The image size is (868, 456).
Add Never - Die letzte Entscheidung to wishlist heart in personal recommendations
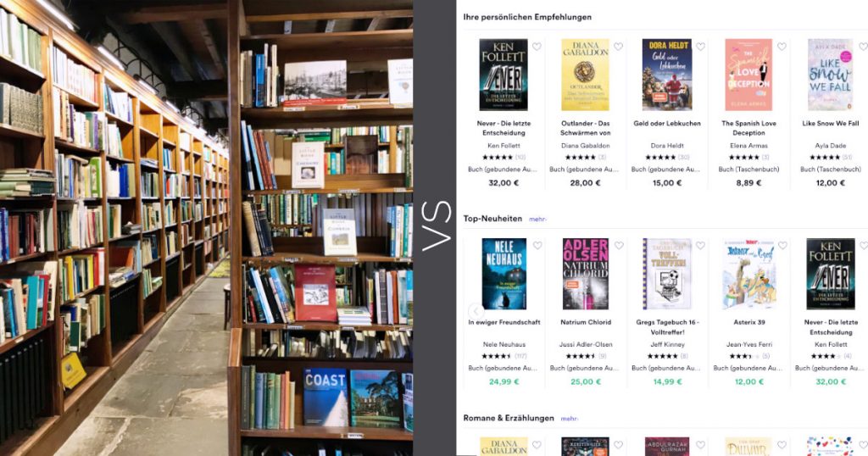pyautogui.click(x=537, y=47)
